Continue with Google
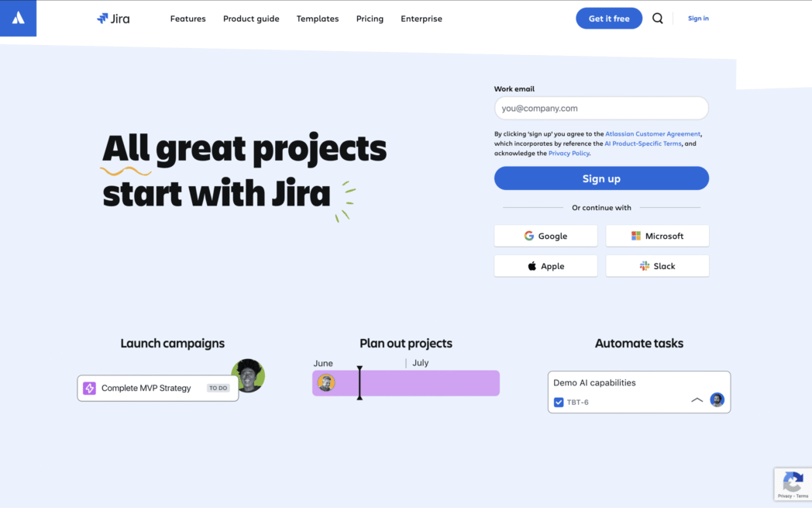The width and height of the screenshot is (812, 508). [545, 236]
